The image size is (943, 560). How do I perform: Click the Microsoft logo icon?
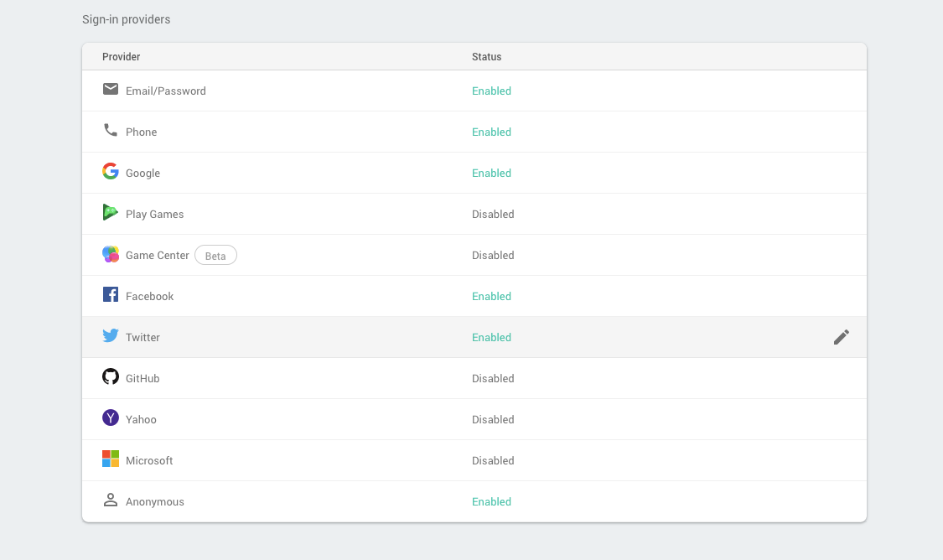(x=110, y=459)
